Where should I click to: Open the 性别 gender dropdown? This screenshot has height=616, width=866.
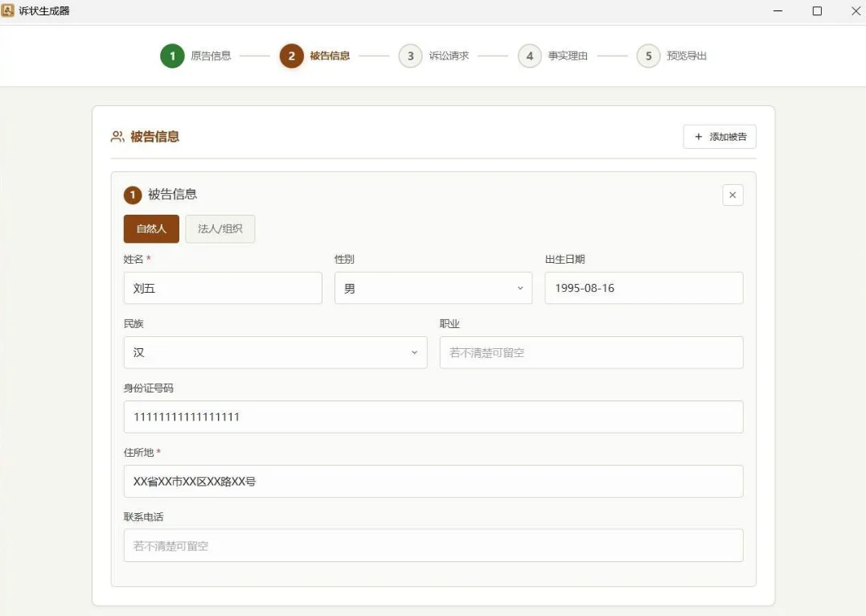433,288
